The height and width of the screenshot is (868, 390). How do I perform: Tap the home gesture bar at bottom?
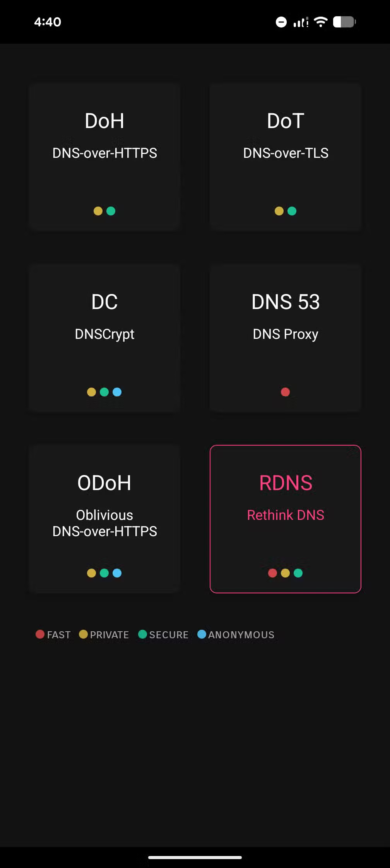click(x=195, y=857)
